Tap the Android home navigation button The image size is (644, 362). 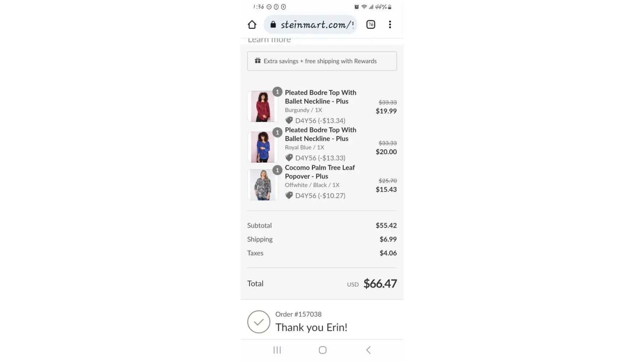[322, 350]
